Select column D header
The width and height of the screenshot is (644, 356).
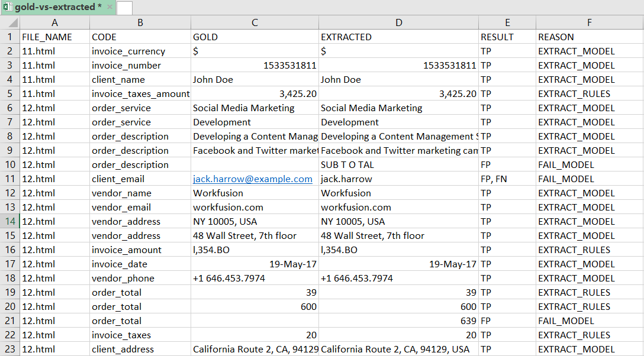(398, 22)
